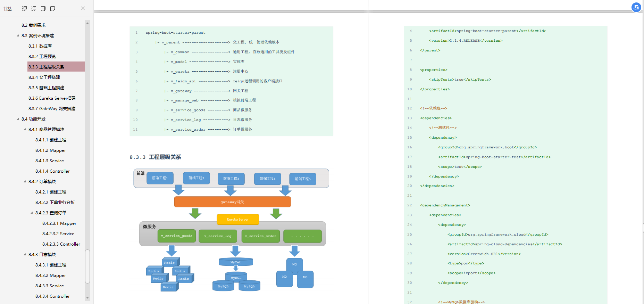
Task: Click the skipTests line in pom XML
Action: [x=460, y=80]
